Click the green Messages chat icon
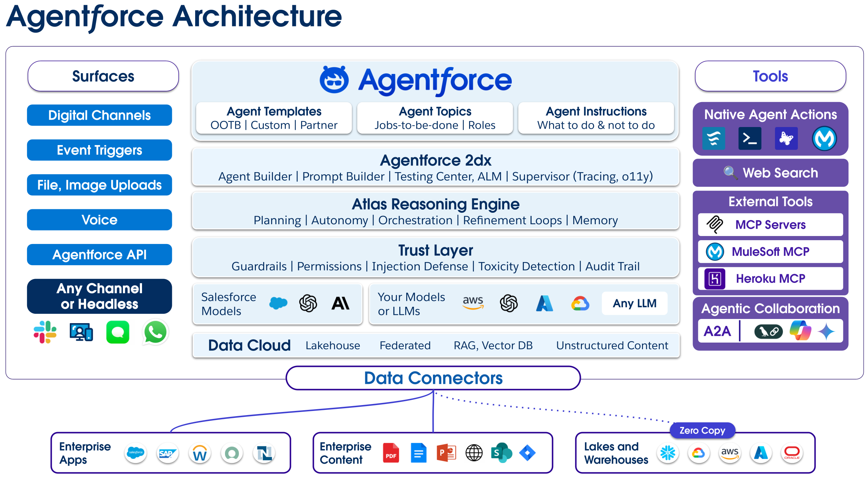Screen dimensions: 868x488 118,332
